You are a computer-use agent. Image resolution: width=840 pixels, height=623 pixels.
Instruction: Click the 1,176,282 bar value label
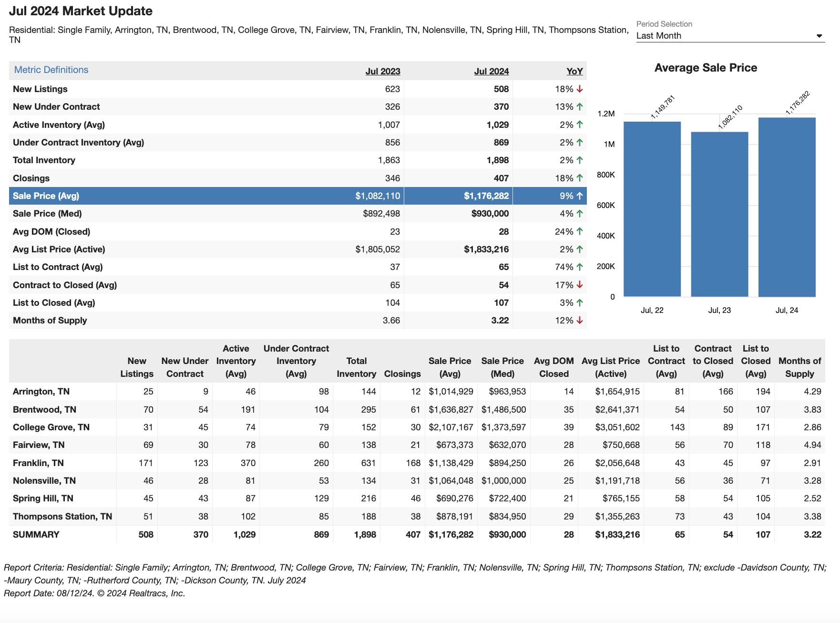[x=798, y=103]
